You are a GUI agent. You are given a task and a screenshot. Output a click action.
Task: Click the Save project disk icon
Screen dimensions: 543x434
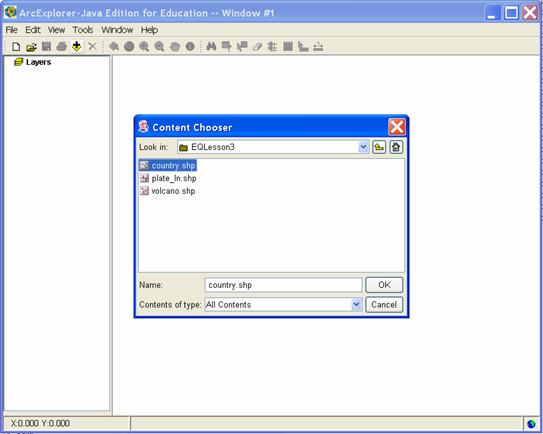click(46, 46)
